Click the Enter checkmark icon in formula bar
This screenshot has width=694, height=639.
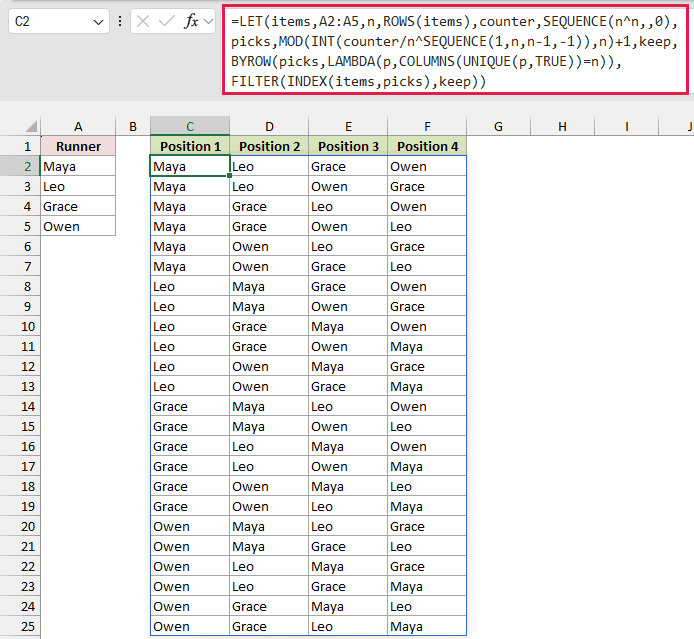pyautogui.click(x=166, y=21)
